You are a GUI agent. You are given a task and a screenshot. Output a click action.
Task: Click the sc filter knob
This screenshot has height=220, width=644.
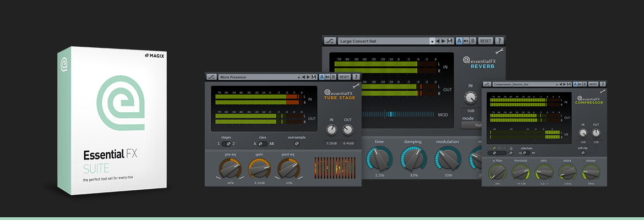tap(498, 172)
